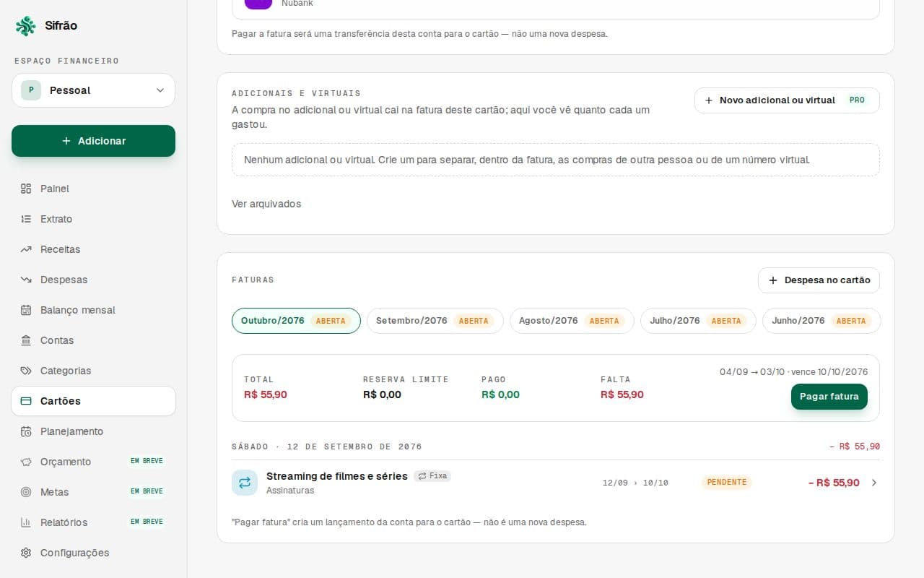Click the Nenhum adicional ou virtual placeholder
This screenshot has height=578, width=924.
tap(556, 160)
